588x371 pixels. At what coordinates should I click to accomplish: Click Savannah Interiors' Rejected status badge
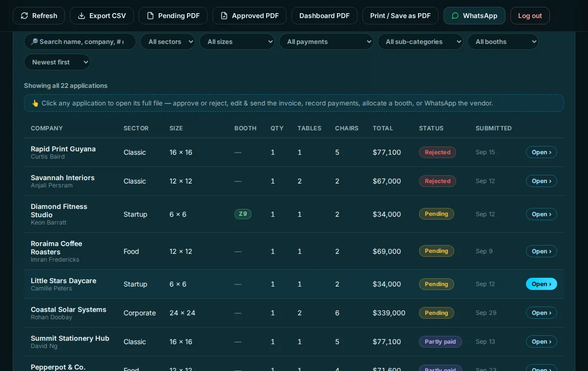click(438, 181)
